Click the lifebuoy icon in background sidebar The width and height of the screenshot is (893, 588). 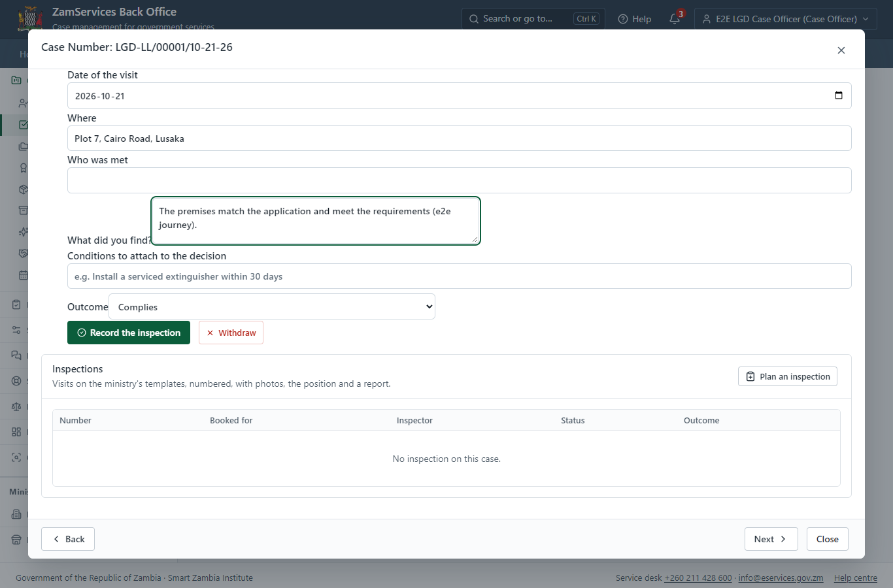[16, 381]
